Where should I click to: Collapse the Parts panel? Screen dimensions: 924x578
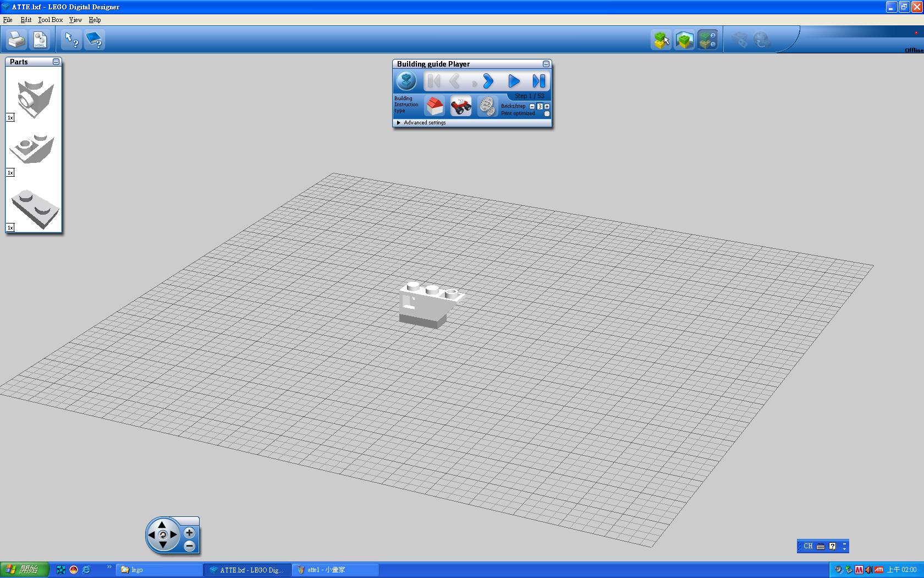point(56,62)
